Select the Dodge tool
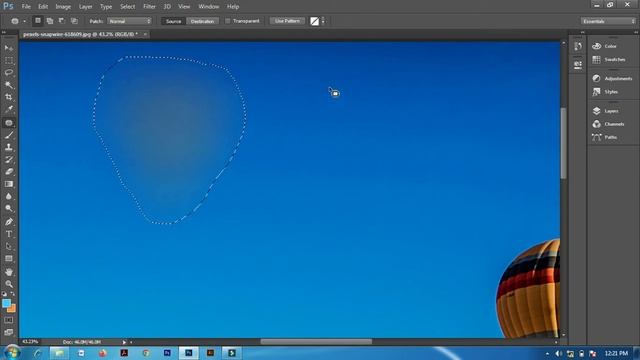Screen dimensions: 640x360 (x=9, y=209)
